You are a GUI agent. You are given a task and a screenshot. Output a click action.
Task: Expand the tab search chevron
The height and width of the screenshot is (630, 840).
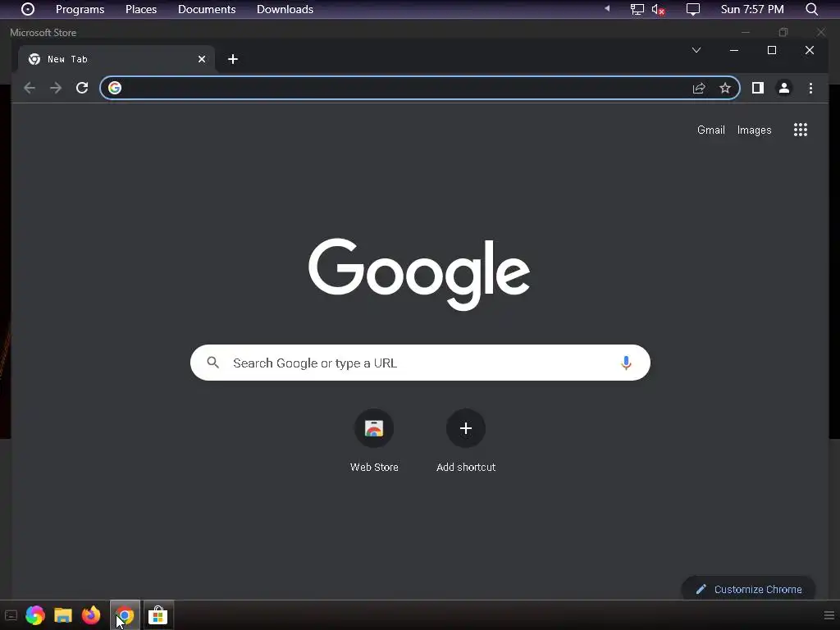[696, 50]
